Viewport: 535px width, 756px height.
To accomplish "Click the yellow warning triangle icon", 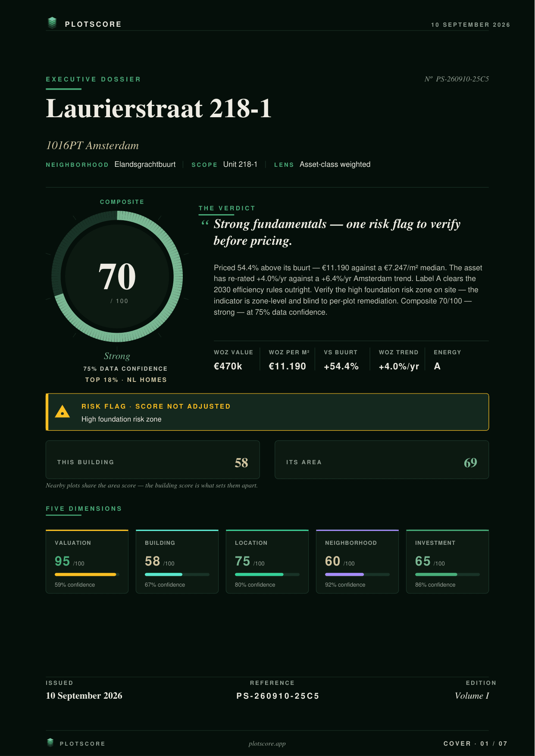I will point(63,412).
